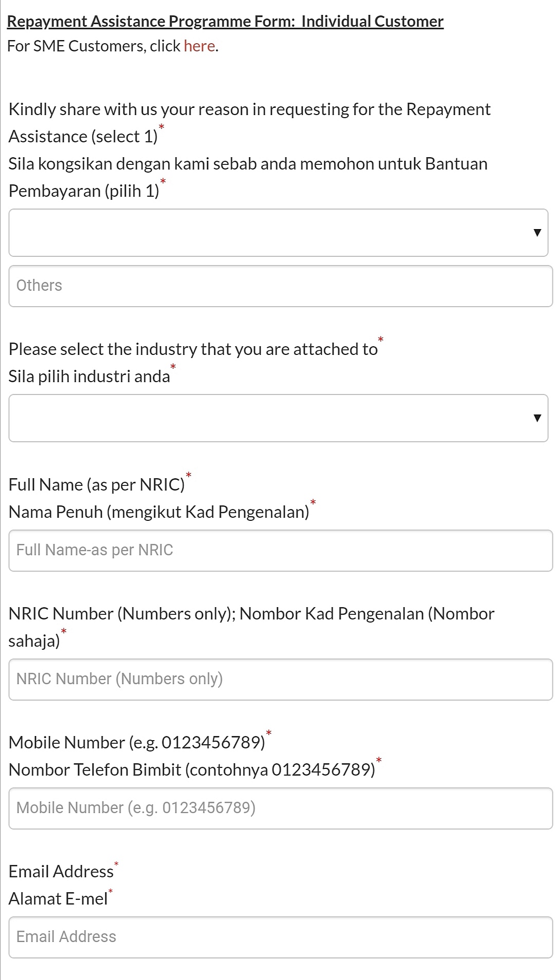Click the "Nombor Telefon Bimbit" label text
The image size is (555, 980).
(x=192, y=770)
